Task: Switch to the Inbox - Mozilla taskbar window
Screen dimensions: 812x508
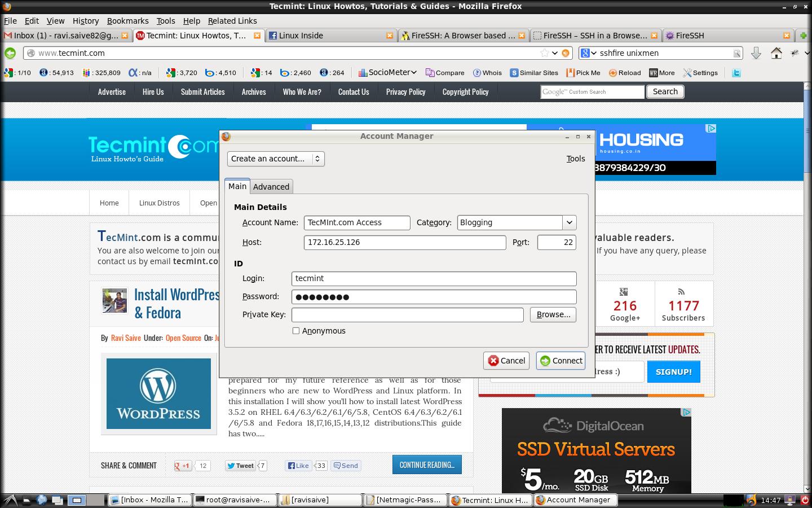Action: (149, 500)
